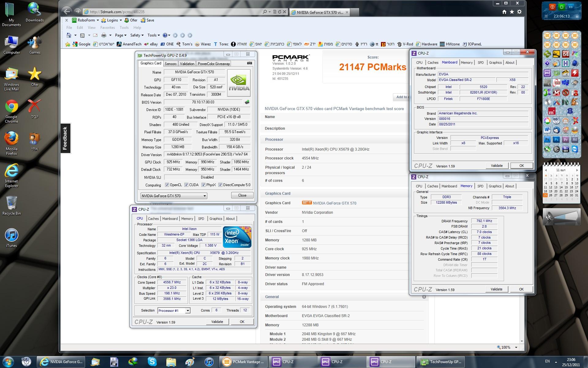Click Validate in bottom-left CPU-Z window
Screen dimensions: 588x368
coord(217,322)
